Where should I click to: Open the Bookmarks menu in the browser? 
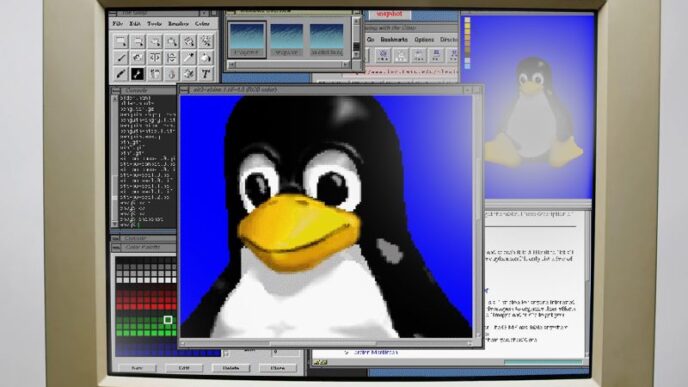pyautogui.click(x=394, y=39)
